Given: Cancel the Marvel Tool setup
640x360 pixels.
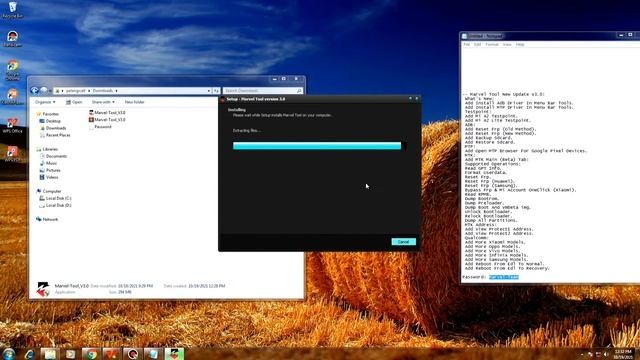Looking at the screenshot, I should click(403, 242).
